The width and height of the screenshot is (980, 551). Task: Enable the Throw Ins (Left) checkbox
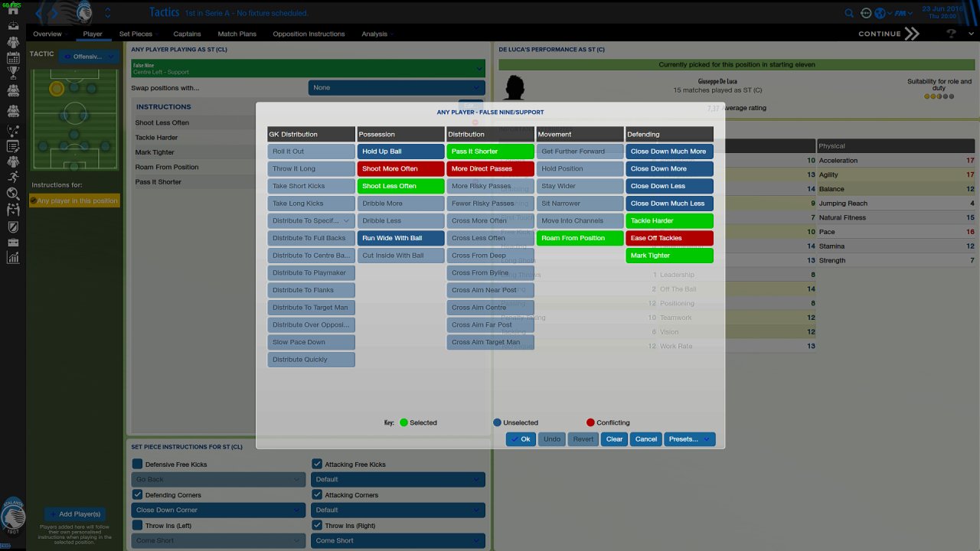coord(138,525)
